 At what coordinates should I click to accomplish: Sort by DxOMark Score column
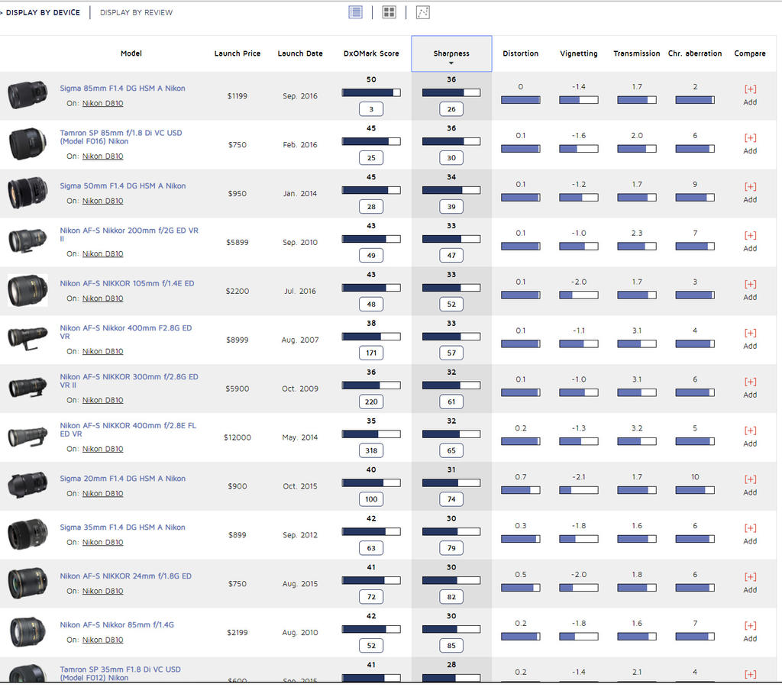pos(371,53)
